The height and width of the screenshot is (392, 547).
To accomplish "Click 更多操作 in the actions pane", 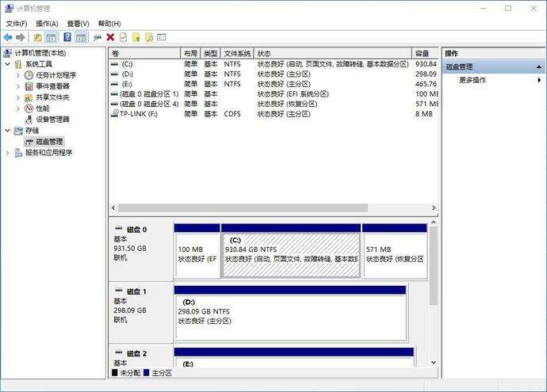I will click(472, 80).
